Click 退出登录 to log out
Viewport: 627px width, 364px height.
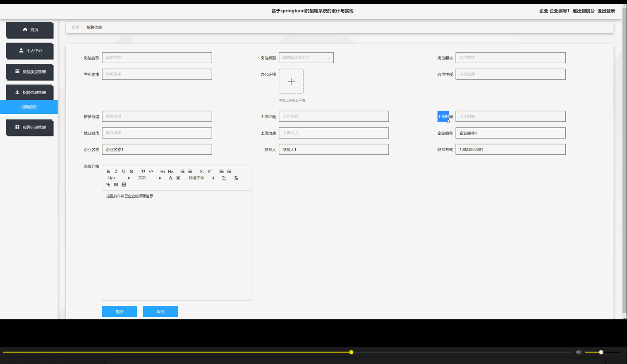606,11
